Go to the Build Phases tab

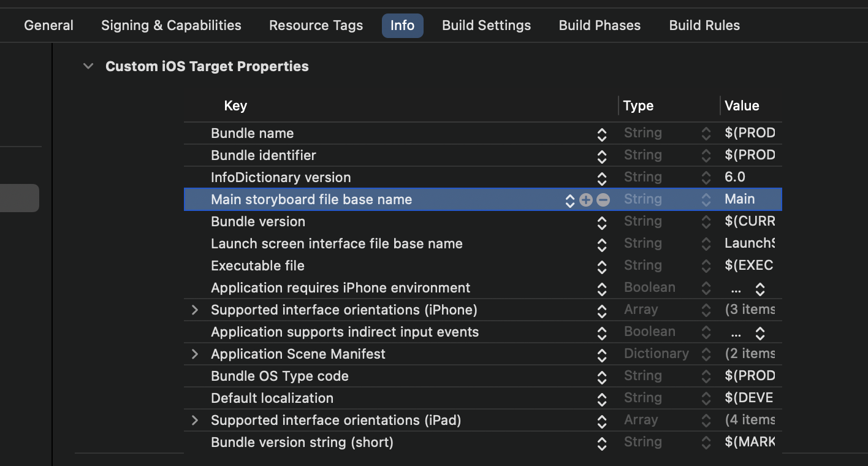point(600,26)
